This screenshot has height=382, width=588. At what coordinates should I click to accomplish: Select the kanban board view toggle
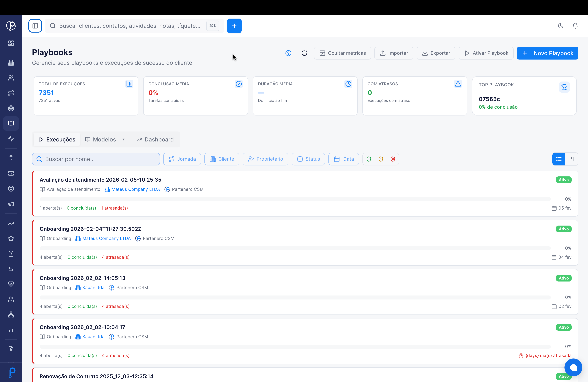tap(571, 159)
